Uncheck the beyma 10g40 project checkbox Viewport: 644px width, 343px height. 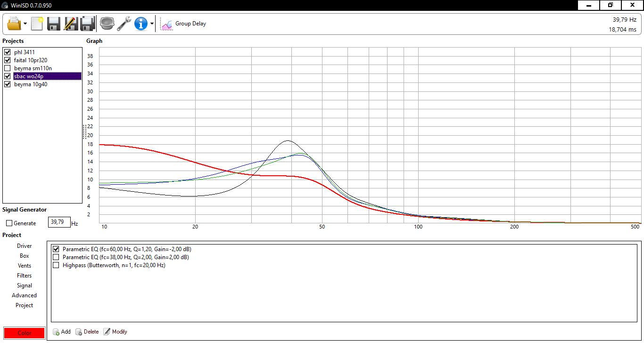point(7,84)
